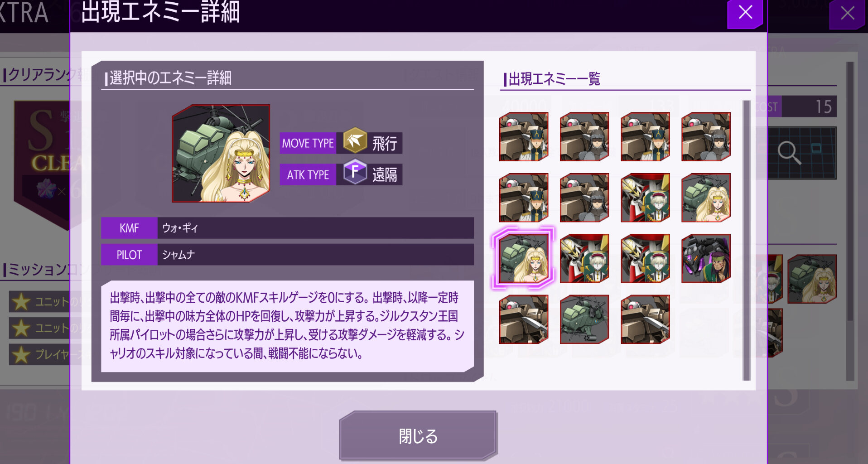This screenshot has height=464, width=868.
Task: Choose the purple mech enemy with the green-haired pilot
Action: pos(706,258)
